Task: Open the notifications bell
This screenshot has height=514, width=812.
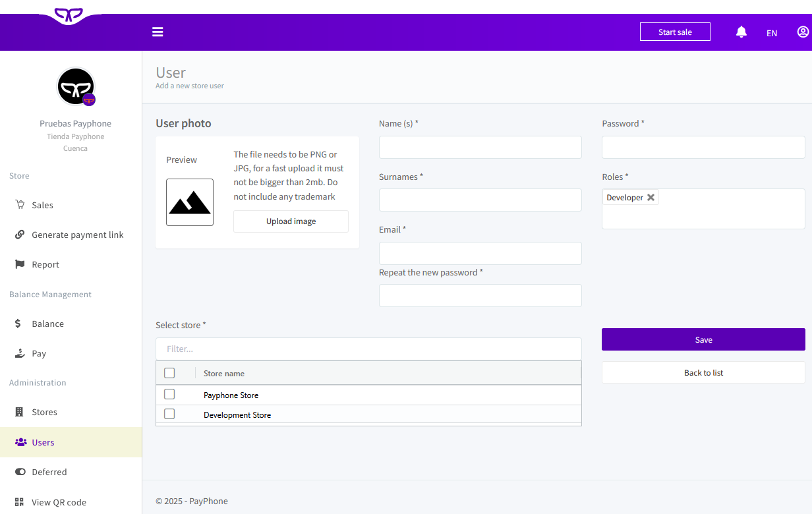Action: [741, 32]
